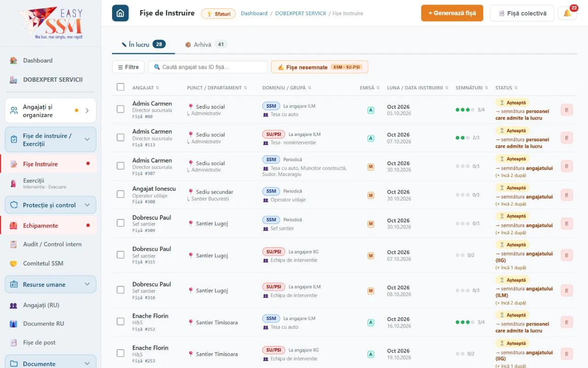Click the 2/3 signature progress for Fișă #113

tap(467, 138)
